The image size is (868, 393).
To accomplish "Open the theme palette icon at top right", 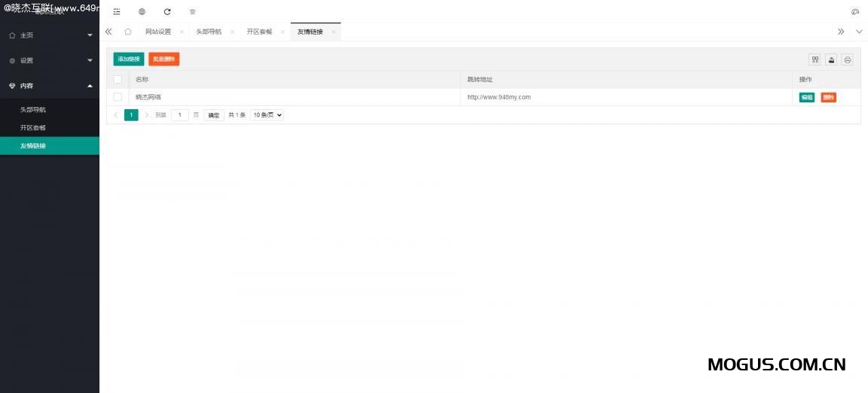I will pos(854,12).
